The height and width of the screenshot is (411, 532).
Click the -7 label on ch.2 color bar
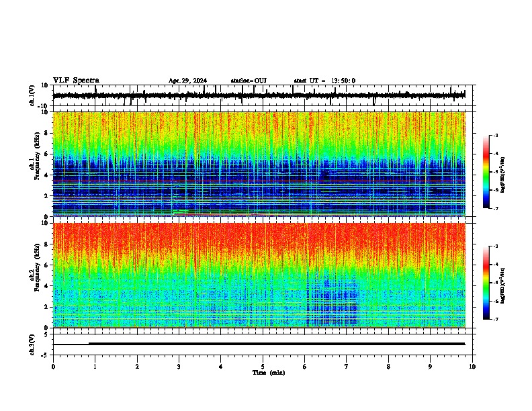pyautogui.click(x=496, y=319)
